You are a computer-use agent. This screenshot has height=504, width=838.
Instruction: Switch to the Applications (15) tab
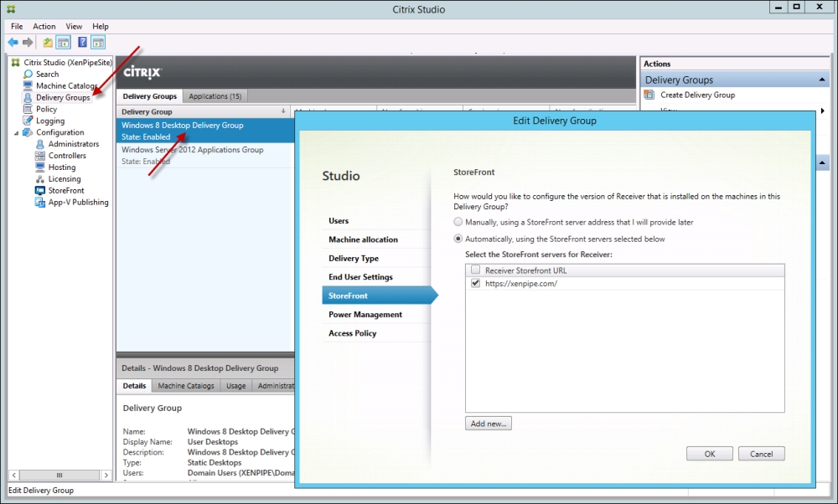(215, 96)
